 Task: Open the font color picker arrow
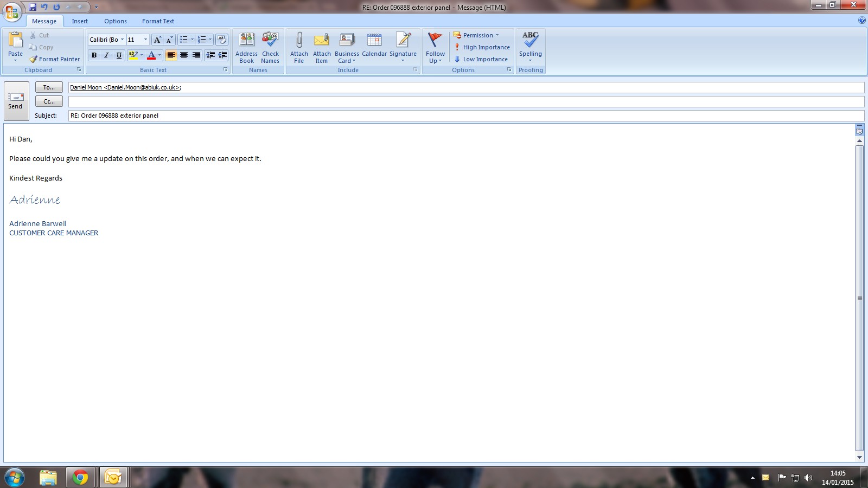(x=159, y=55)
